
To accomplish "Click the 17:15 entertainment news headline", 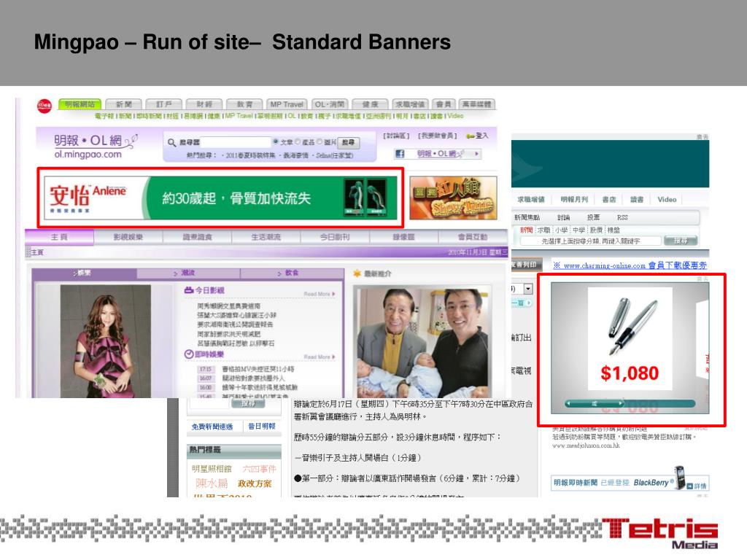I will click(x=258, y=369).
